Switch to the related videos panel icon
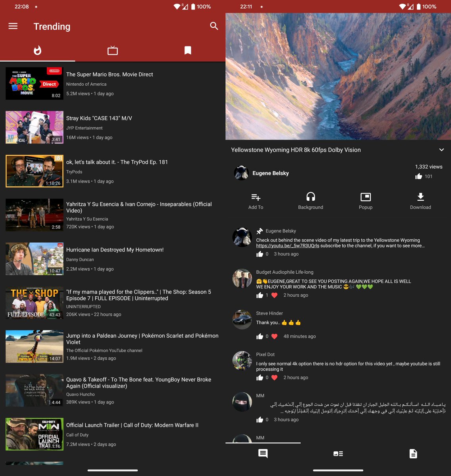The image size is (451, 476). pos(338,453)
